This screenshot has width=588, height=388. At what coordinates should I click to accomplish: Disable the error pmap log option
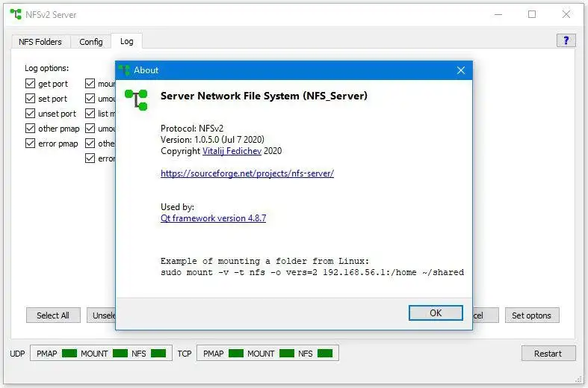[x=31, y=144]
